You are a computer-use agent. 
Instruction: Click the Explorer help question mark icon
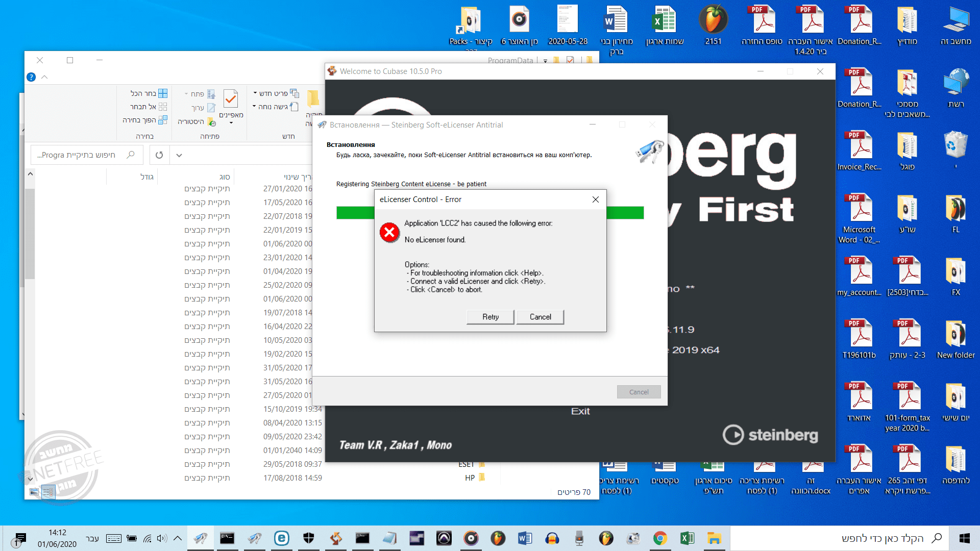[x=31, y=77]
